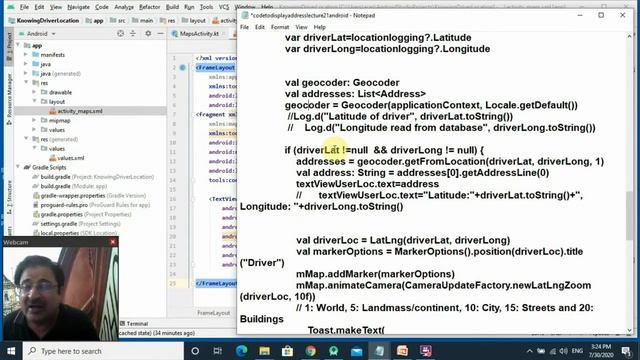This screenshot has width=640, height=360.
Task: Expand the java (generated) folder
Action: pos(26,73)
